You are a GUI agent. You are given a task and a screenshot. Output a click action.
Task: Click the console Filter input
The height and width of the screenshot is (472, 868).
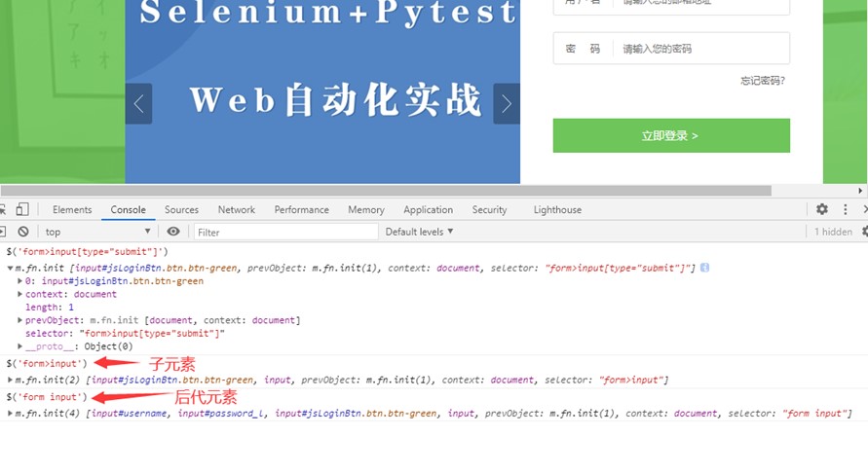coord(285,233)
